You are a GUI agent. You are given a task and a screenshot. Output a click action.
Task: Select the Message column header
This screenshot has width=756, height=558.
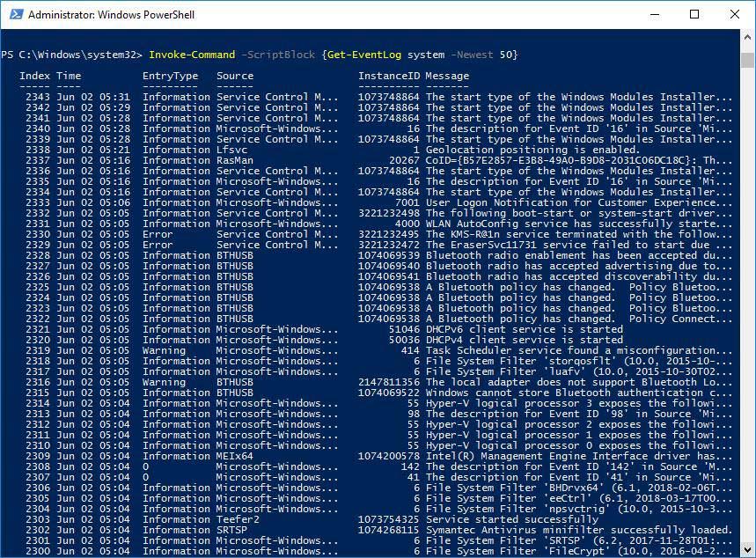coord(447,75)
